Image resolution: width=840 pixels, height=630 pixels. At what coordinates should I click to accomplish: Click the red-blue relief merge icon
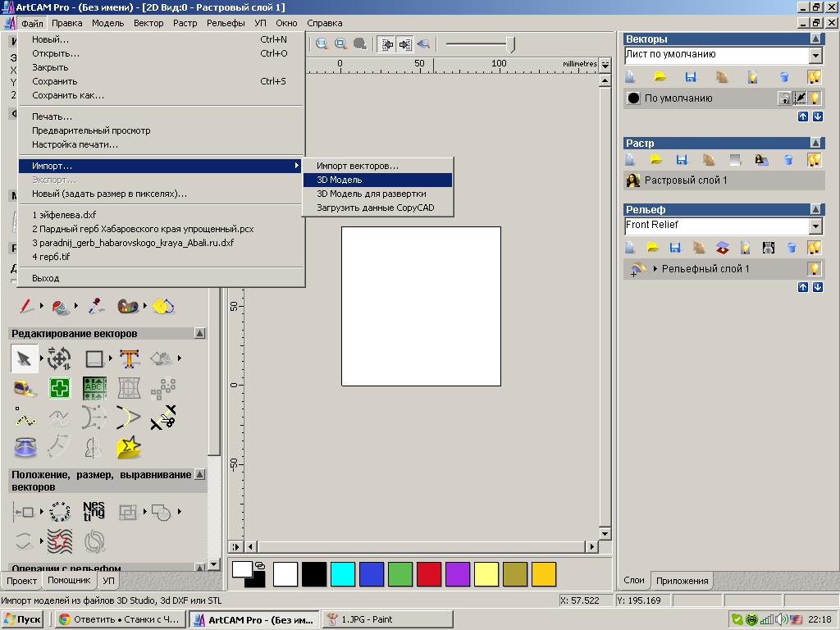tap(723, 247)
